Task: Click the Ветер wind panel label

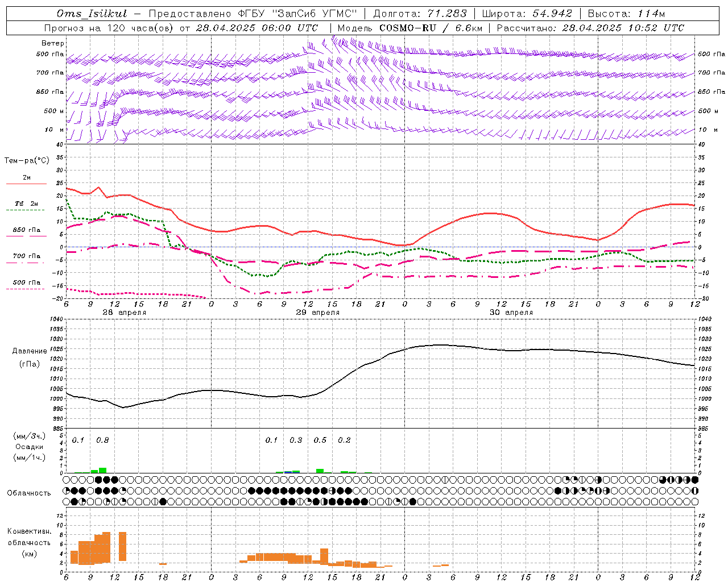Action: [x=53, y=43]
